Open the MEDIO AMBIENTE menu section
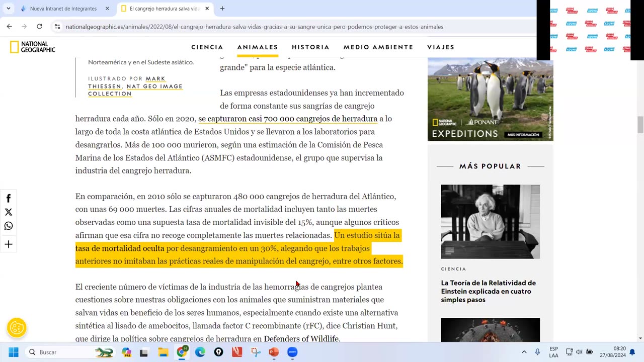 click(x=378, y=47)
